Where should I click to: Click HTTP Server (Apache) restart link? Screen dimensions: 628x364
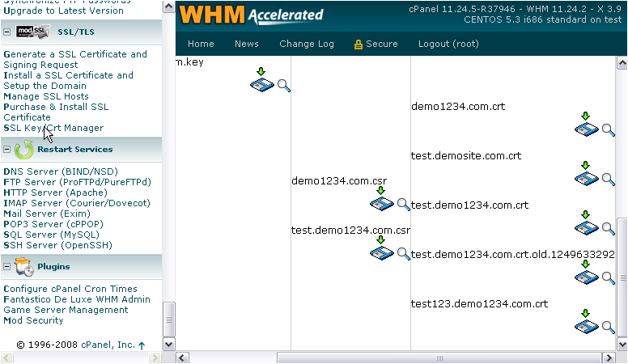(x=55, y=193)
